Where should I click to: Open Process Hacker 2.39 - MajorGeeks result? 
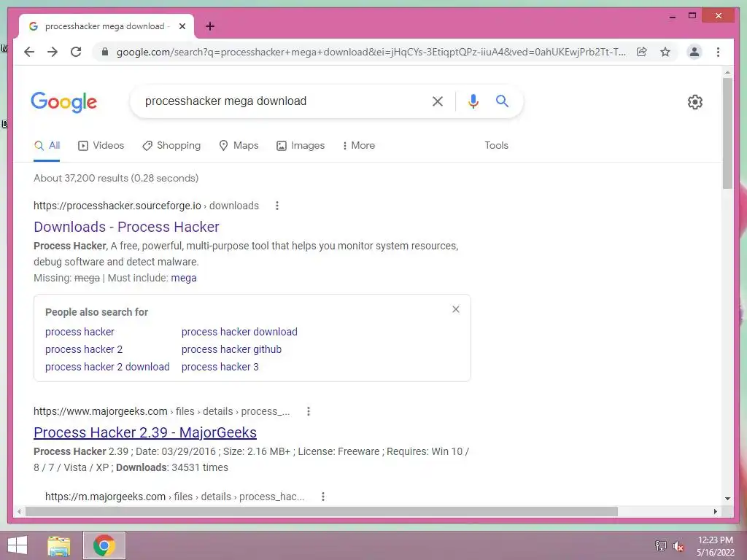tap(145, 432)
